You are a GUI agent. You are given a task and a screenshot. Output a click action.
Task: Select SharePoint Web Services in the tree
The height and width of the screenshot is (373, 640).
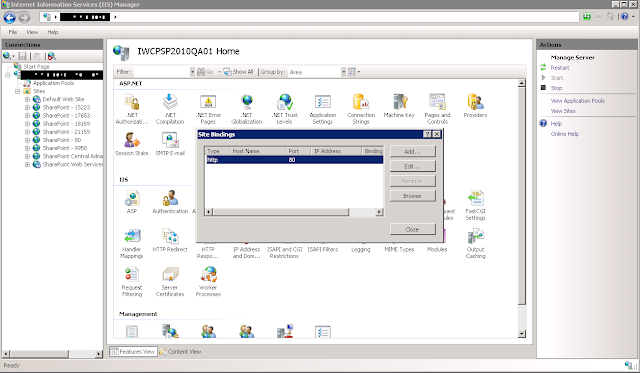click(73, 164)
